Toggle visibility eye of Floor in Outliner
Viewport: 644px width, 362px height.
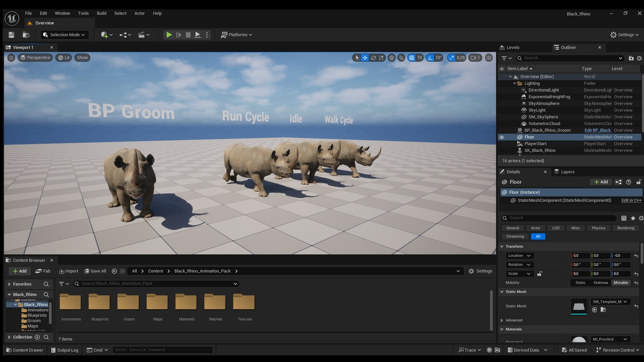click(x=502, y=137)
